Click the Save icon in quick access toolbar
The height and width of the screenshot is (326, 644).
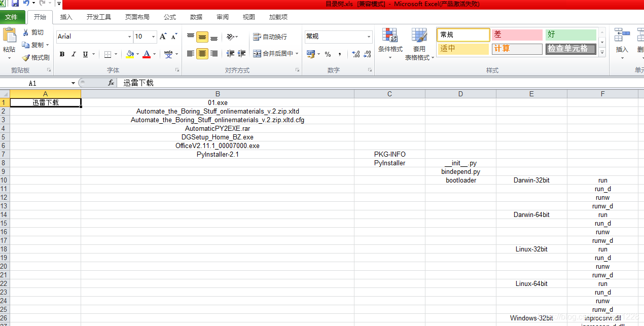(15, 4)
